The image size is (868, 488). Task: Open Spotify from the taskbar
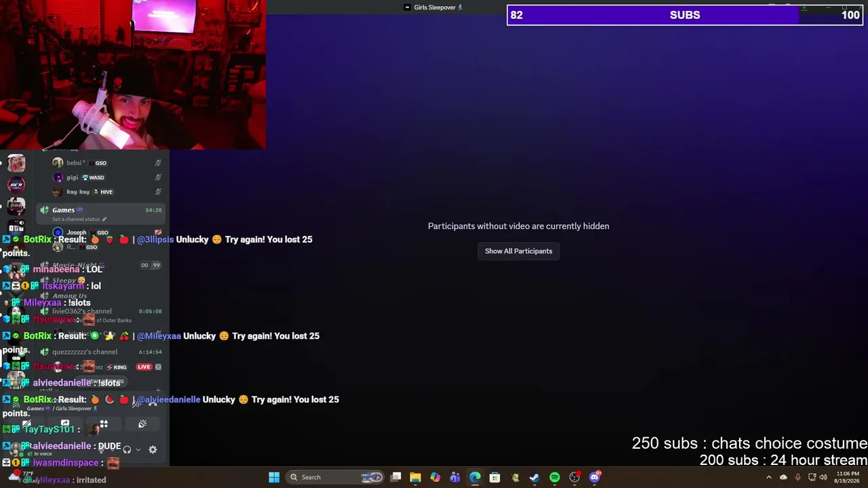coord(555,477)
